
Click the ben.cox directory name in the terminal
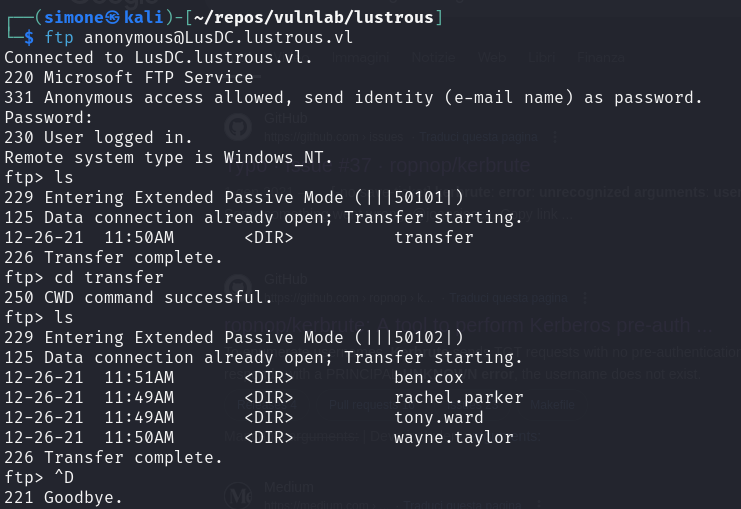[427, 377]
